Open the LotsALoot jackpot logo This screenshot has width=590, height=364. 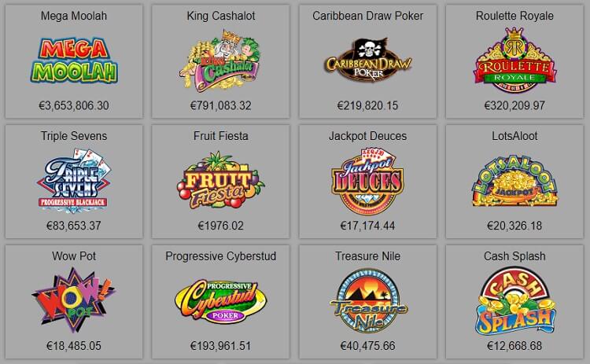[x=514, y=181]
